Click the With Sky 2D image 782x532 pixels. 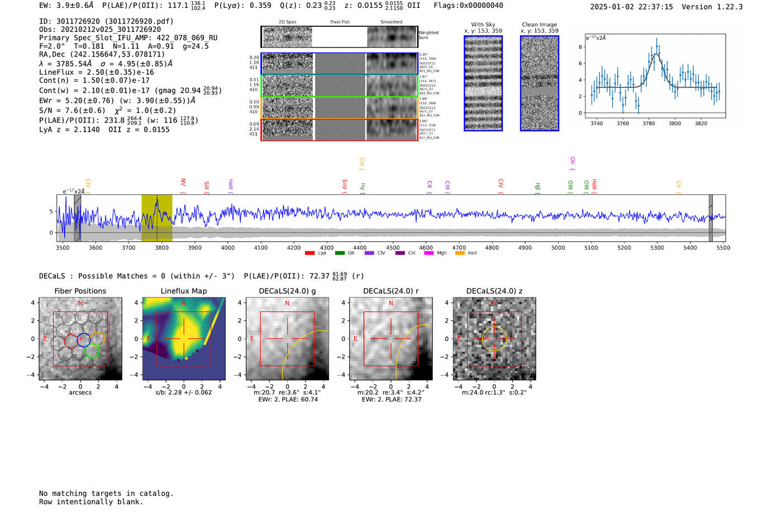(x=483, y=83)
